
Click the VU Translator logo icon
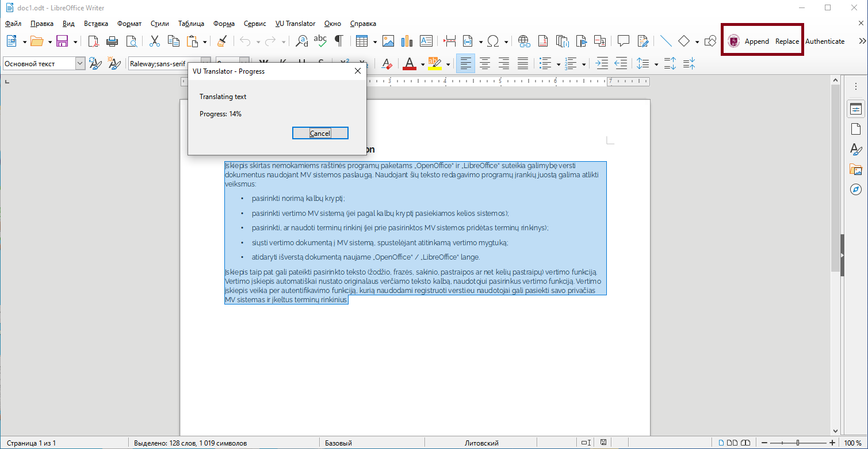[733, 41]
